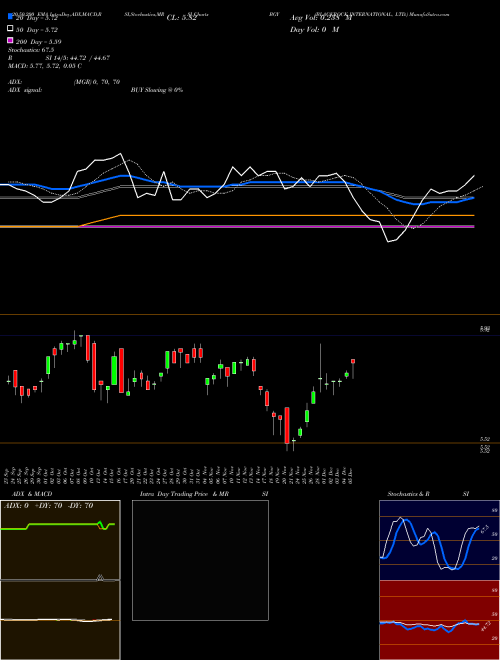Click the 'BUY Slowing @ 0%' signal text
Image resolution: width=500 pixels, height=660 pixels.
[x=157, y=90]
